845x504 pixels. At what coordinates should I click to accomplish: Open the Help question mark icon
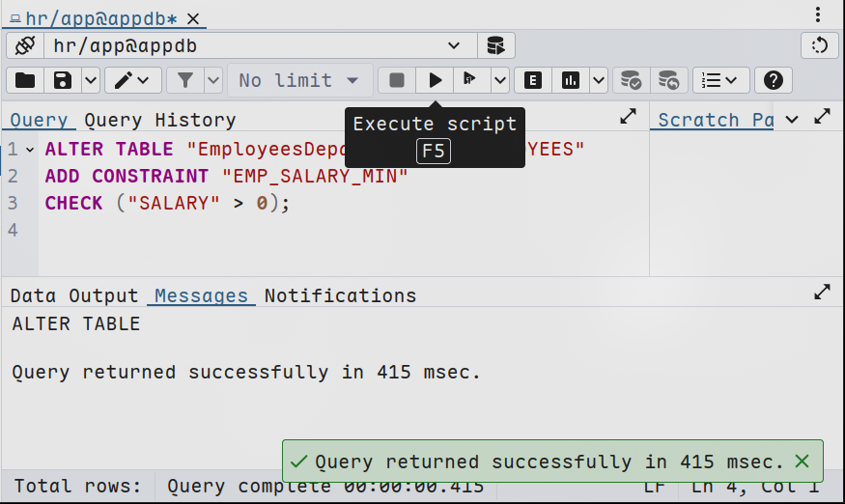tap(774, 80)
